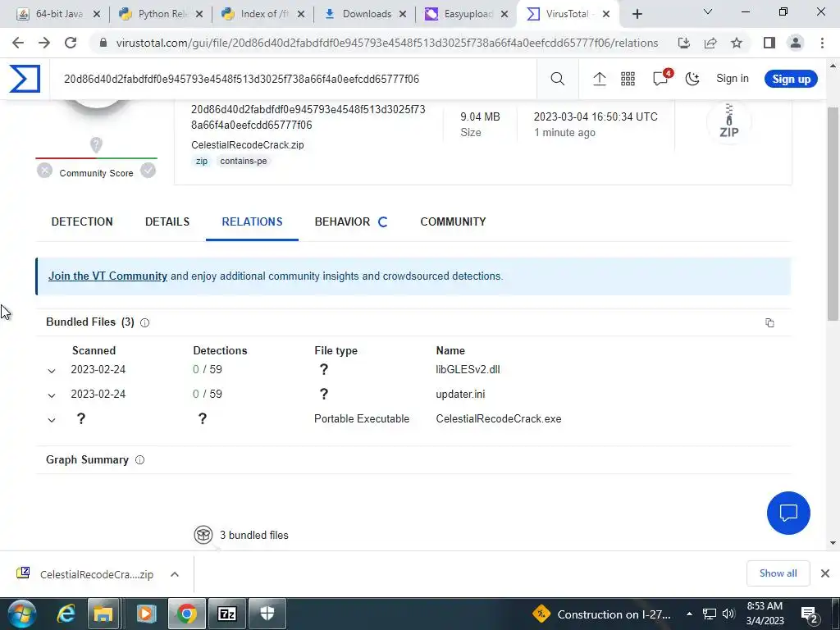Viewport: 840px width, 630px height.
Task: Toggle the browser side panel
Action: point(769,43)
